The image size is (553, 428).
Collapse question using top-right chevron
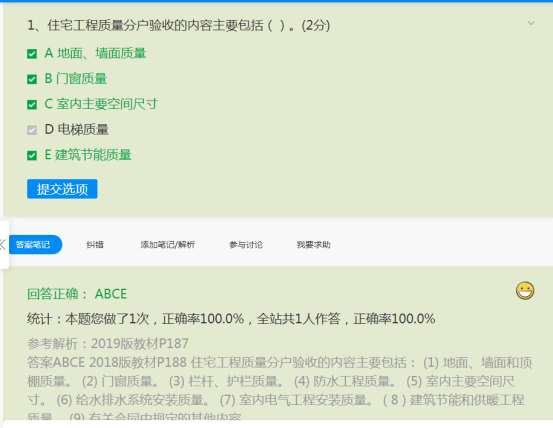tap(531, 23)
